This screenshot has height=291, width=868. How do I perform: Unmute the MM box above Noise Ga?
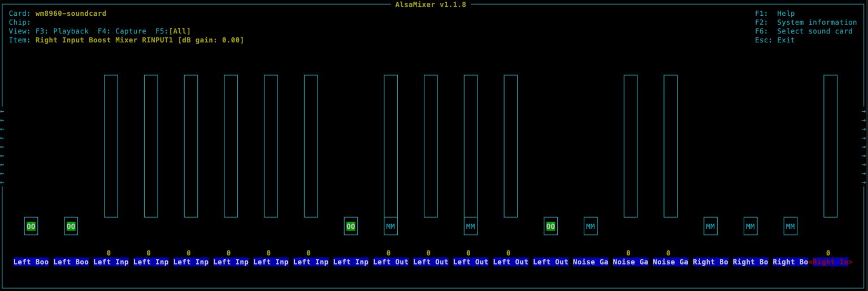coord(591,226)
